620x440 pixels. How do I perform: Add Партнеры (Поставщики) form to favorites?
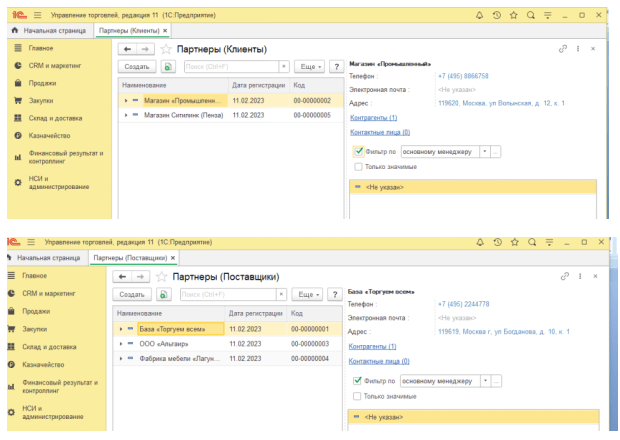click(x=161, y=277)
